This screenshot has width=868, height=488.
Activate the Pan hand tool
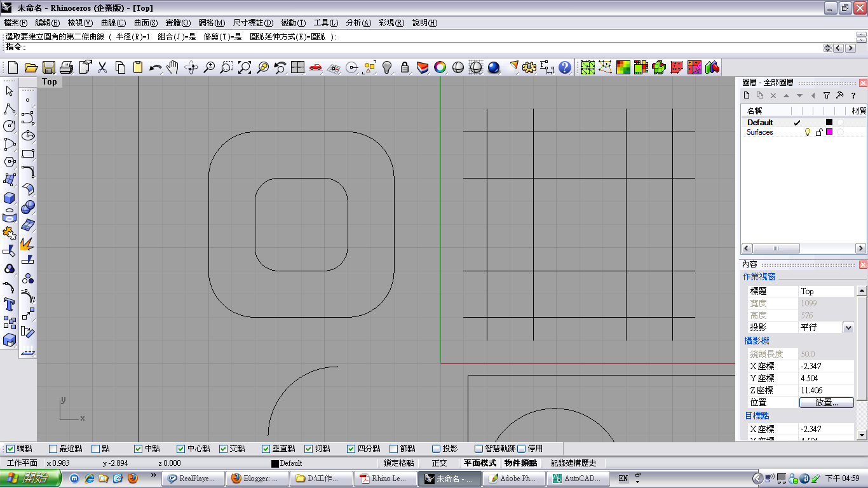(173, 67)
